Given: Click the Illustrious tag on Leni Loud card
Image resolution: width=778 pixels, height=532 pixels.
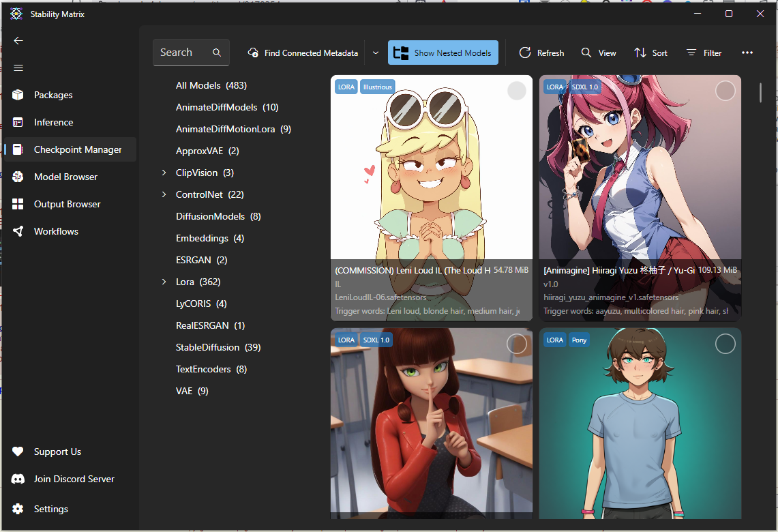Looking at the screenshot, I should (x=378, y=87).
